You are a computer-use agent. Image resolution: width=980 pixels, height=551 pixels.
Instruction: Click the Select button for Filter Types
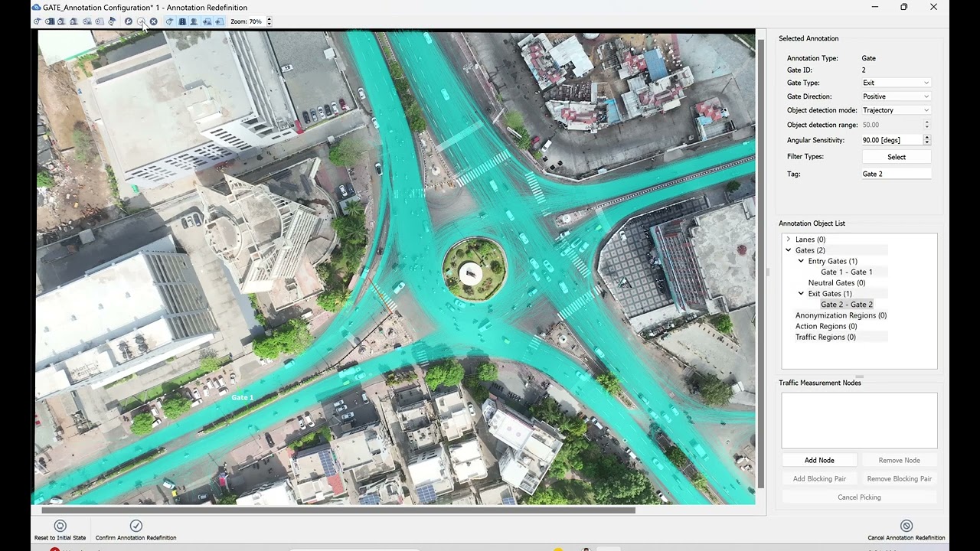point(897,157)
